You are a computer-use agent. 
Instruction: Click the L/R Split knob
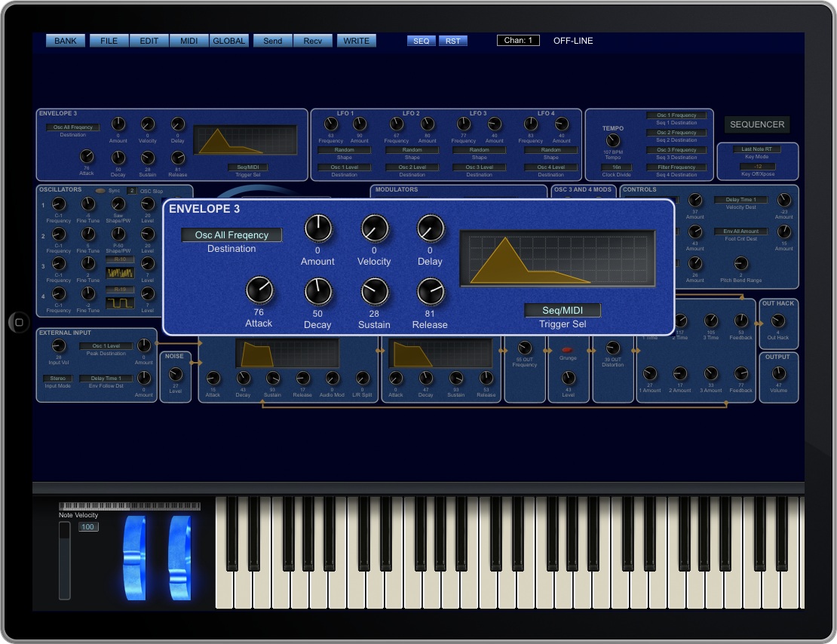363,378
